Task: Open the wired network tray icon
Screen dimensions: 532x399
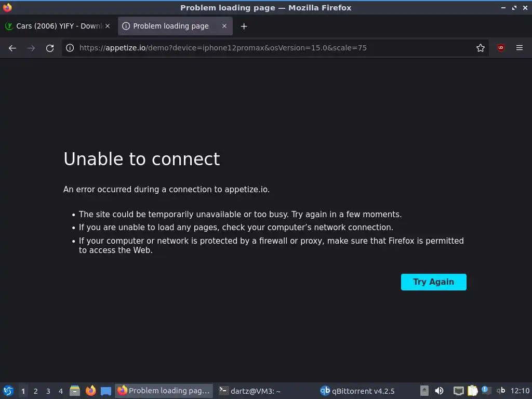Action: (458, 391)
